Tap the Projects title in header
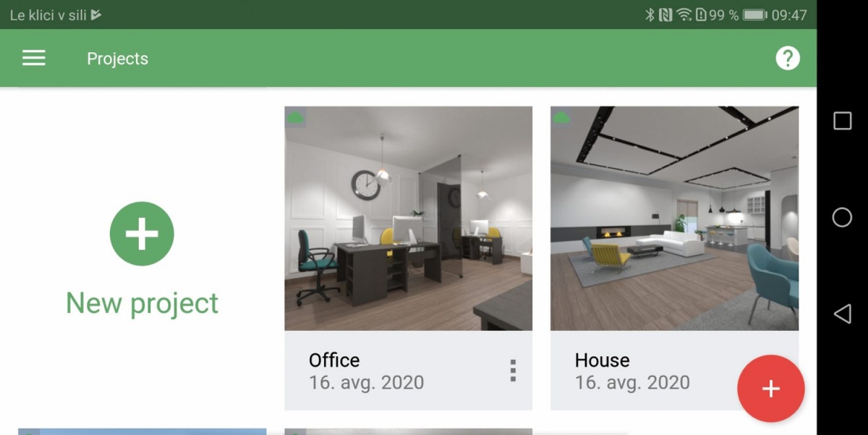868x435 pixels. (x=117, y=59)
